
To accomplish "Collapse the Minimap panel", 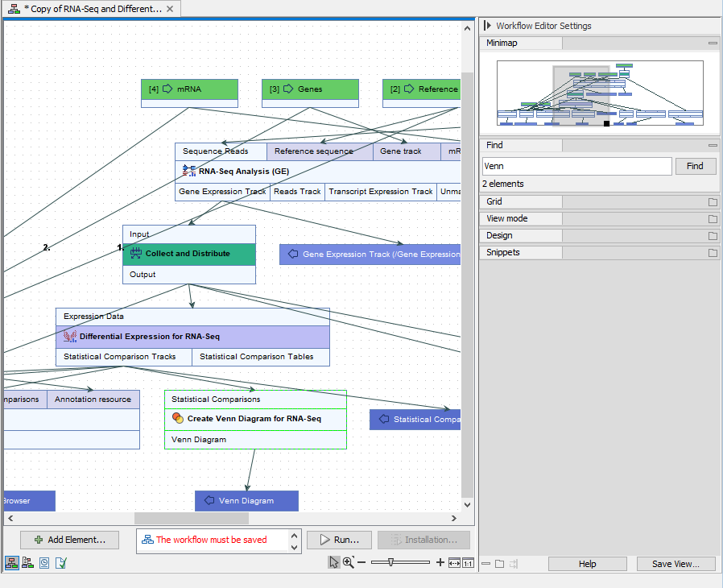I will (x=712, y=43).
